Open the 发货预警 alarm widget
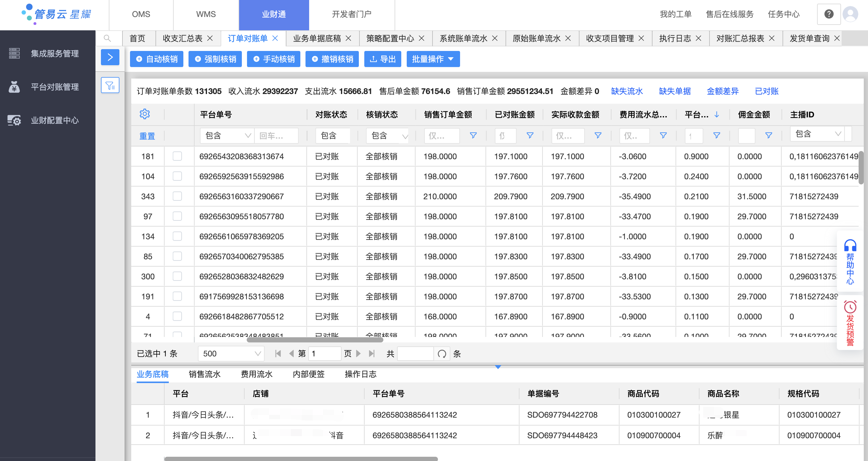Viewport: 868px width, 461px height. click(x=850, y=323)
